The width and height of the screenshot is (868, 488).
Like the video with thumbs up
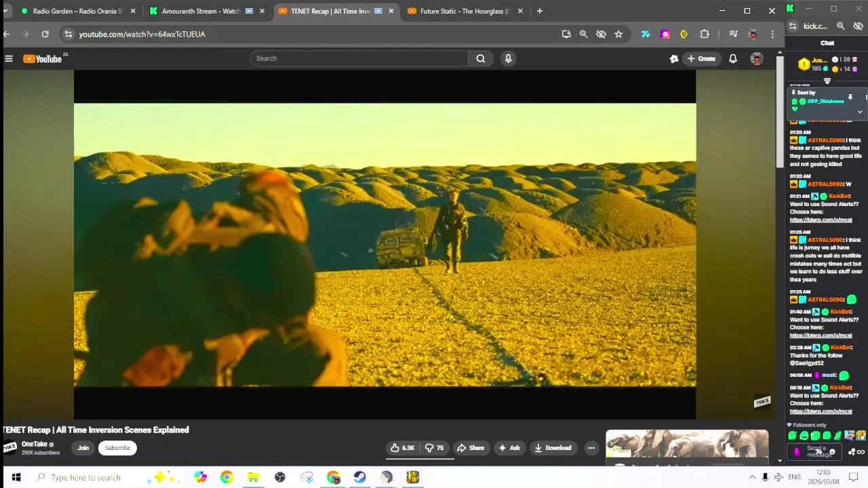(402, 448)
